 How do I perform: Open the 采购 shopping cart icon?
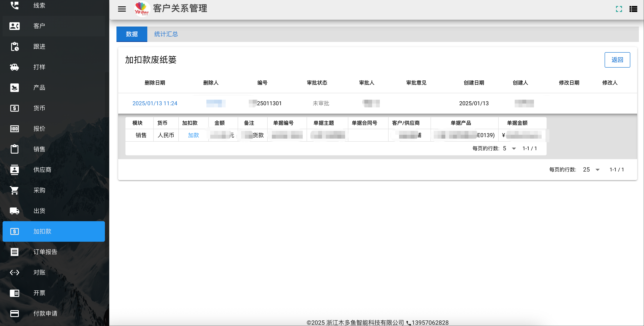pos(15,190)
